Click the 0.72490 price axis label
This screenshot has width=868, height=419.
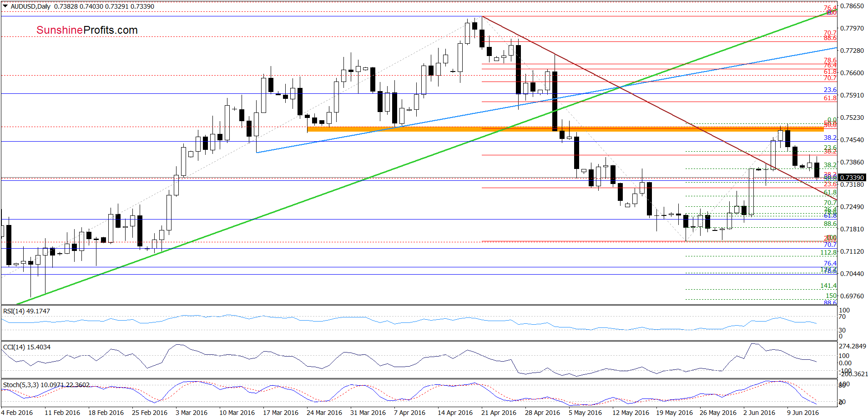click(x=852, y=207)
